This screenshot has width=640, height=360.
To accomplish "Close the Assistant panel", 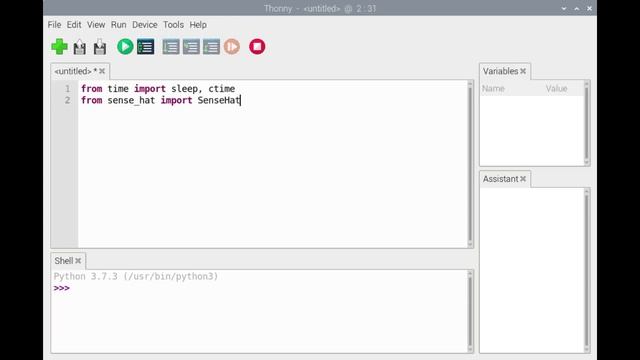I will 523,179.
